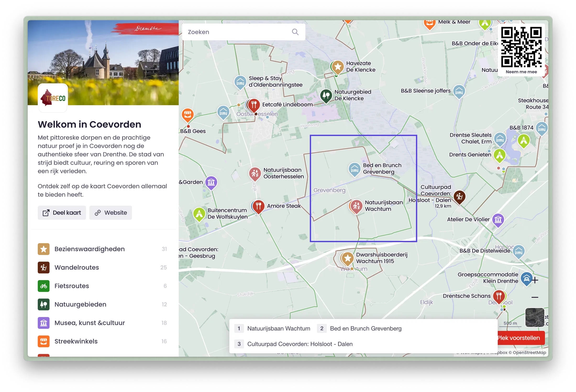Select Natuurijsbaan Wachtum from the suggestions list

[279, 328]
